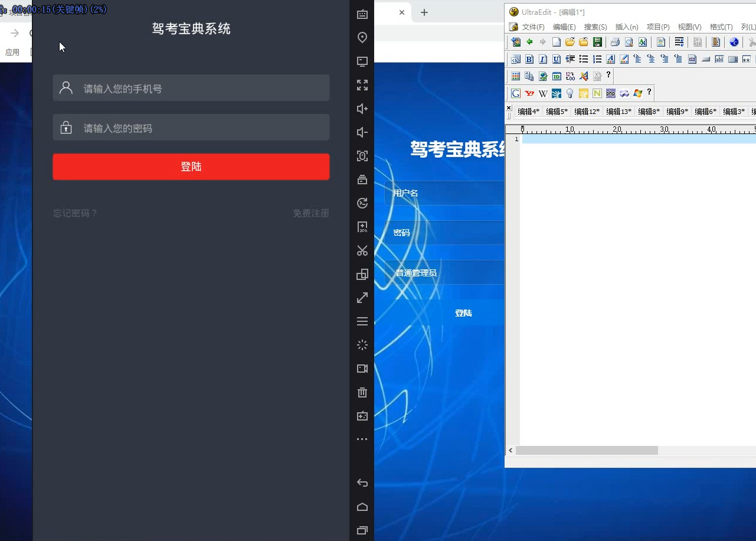The width and height of the screenshot is (756, 541).
Task: Open UltraEdit 编辑(E) menu
Action: click(x=564, y=27)
